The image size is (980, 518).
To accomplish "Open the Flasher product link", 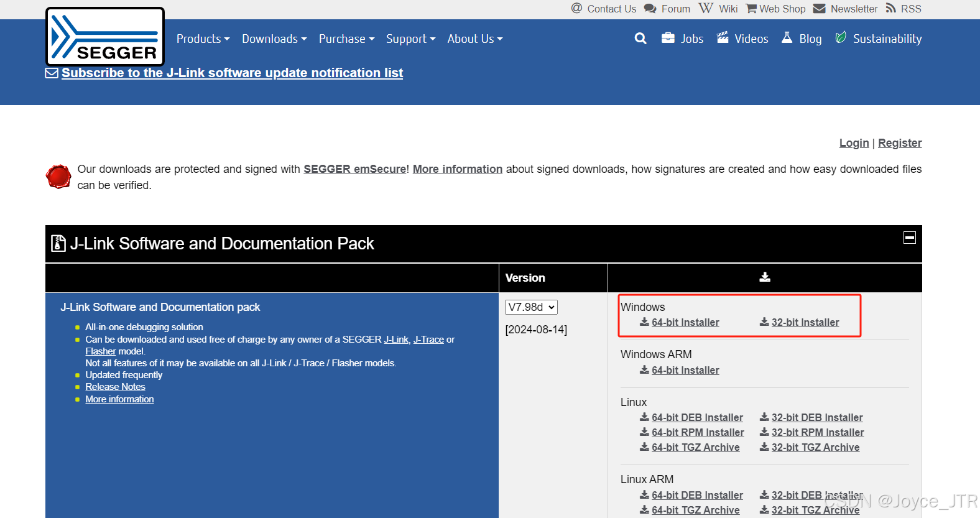I will click(x=101, y=351).
